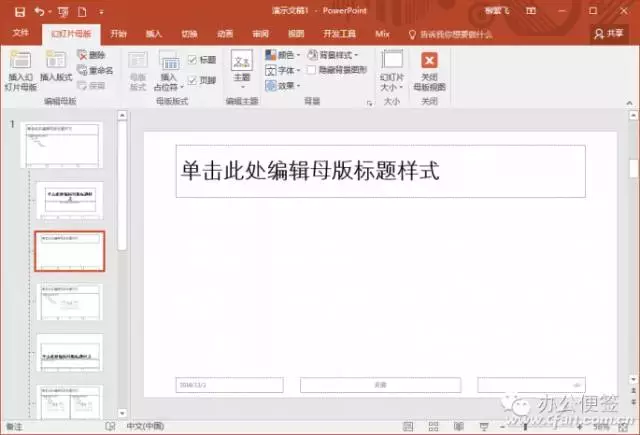Click the 共享 (Share) button
The image size is (640, 435).
tap(609, 33)
